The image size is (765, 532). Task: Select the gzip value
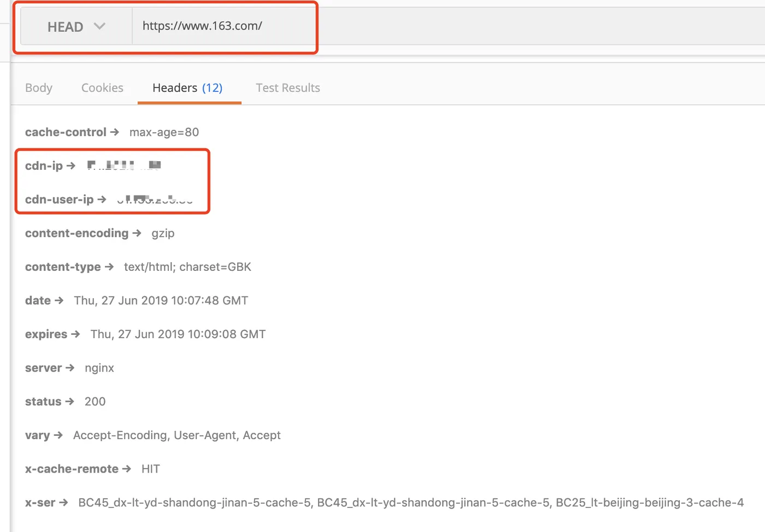[163, 234]
